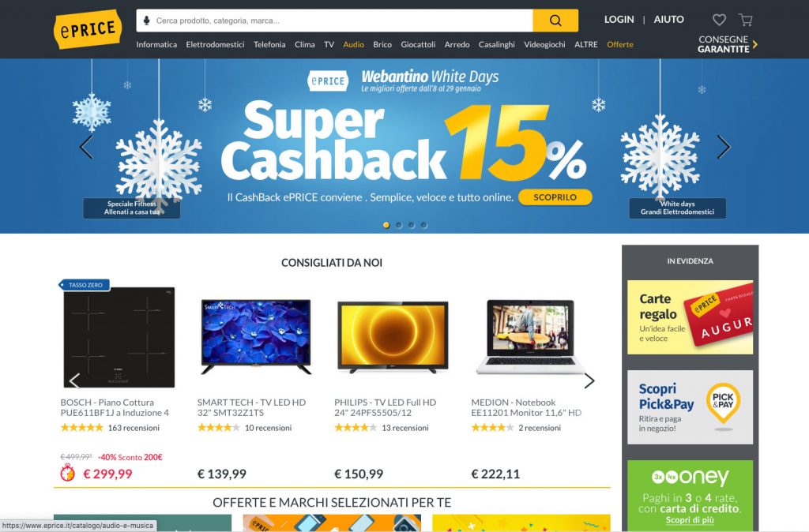Show previous recommended products arrow
This screenshot has height=532, width=809.
(x=75, y=381)
